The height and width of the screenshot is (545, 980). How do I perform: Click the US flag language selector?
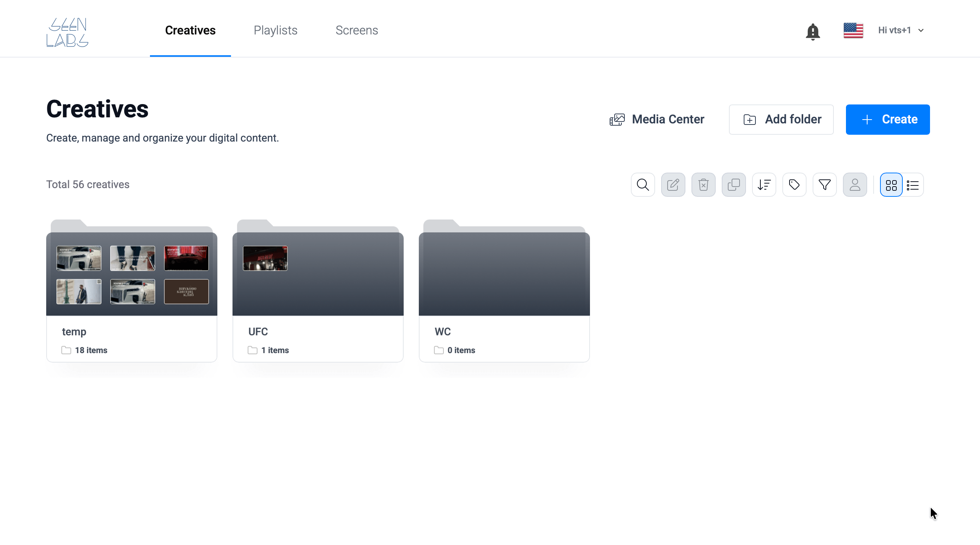tap(853, 30)
